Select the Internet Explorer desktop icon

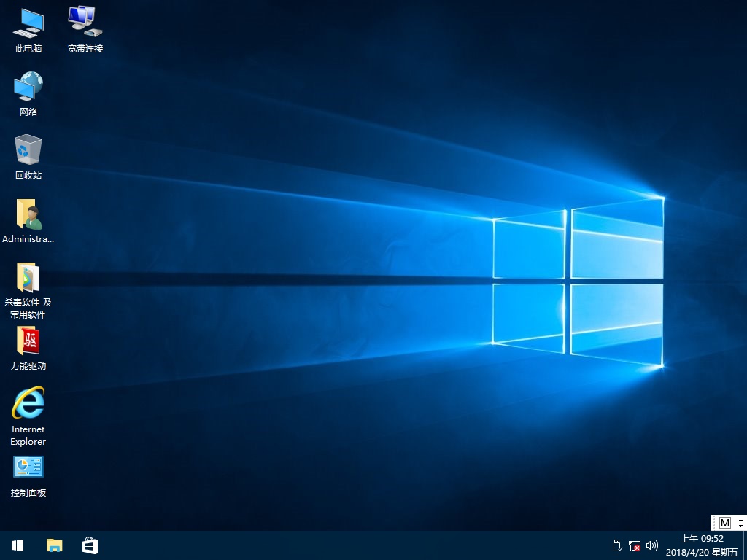tap(28, 416)
